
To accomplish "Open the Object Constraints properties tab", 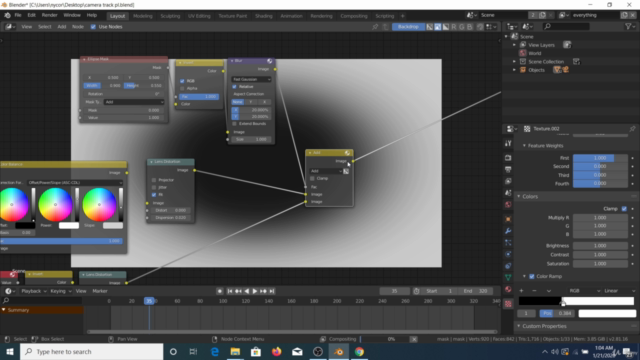I will [508, 266].
